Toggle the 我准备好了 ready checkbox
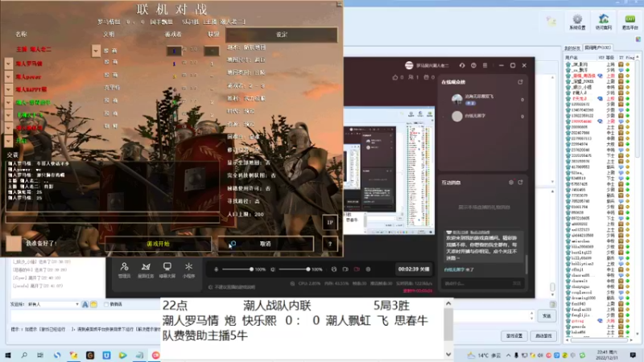The image size is (644, 362). 13,244
